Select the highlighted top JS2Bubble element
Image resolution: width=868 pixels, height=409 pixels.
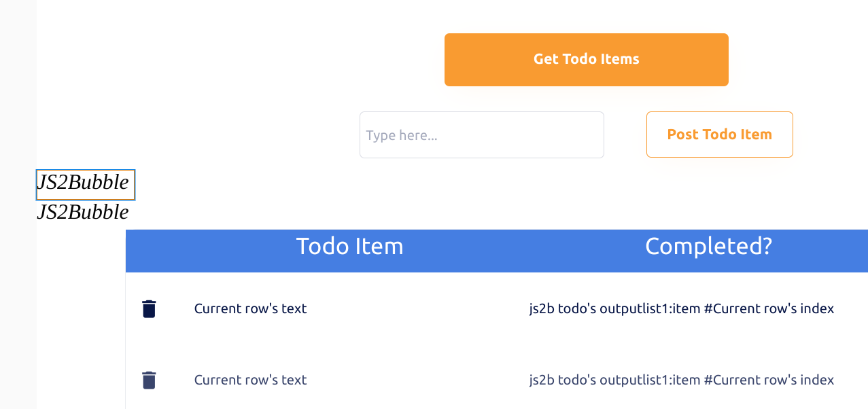click(x=85, y=184)
